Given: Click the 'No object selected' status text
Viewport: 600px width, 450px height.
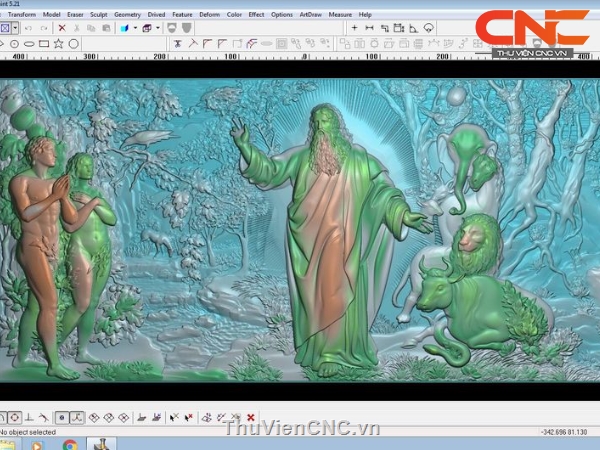Looking at the screenshot, I should (x=28, y=432).
